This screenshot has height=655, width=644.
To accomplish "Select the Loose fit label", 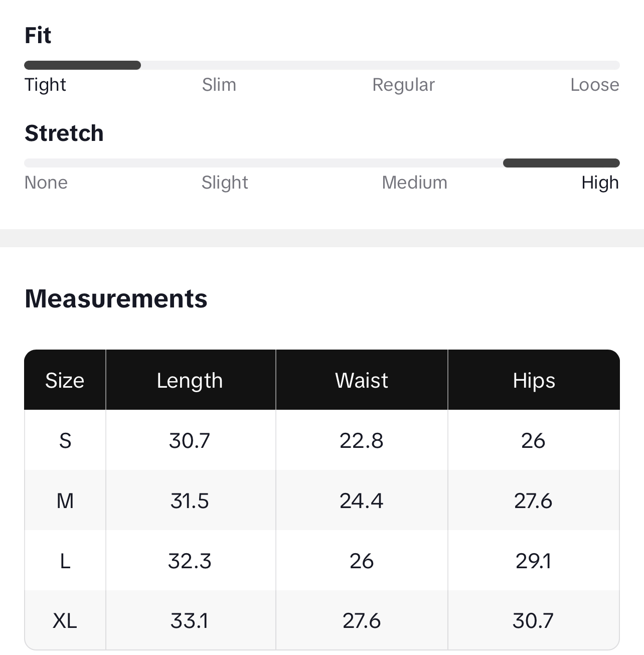I will [594, 85].
